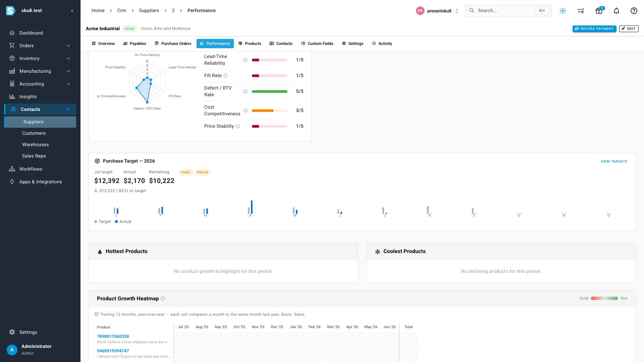Screen dimensions: 644x362
Task: Open Insights in the sidebar
Action: click(40, 97)
